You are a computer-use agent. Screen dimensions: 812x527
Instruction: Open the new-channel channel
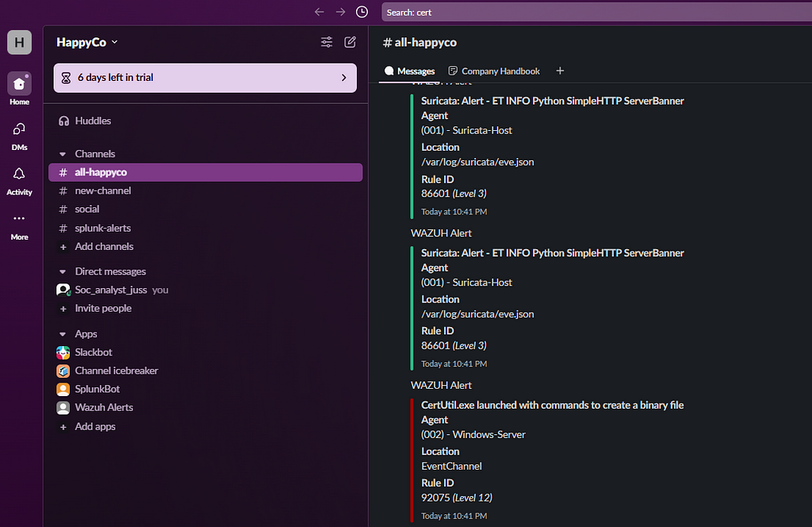coord(205,190)
